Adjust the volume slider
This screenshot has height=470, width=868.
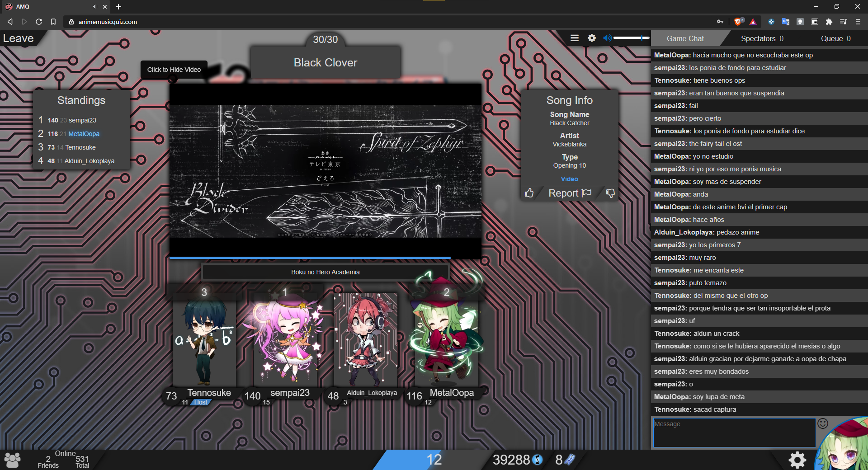pos(632,38)
